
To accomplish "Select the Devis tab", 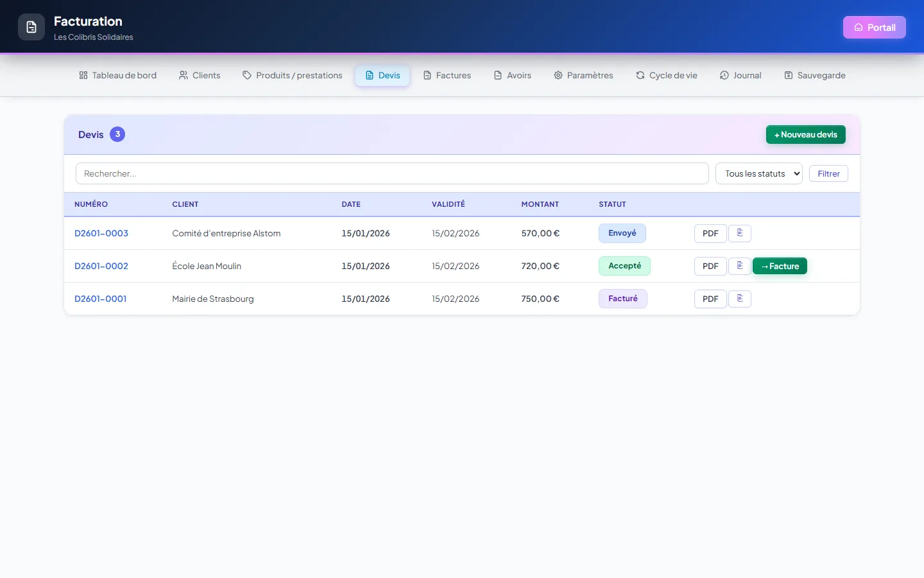I will tap(382, 75).
